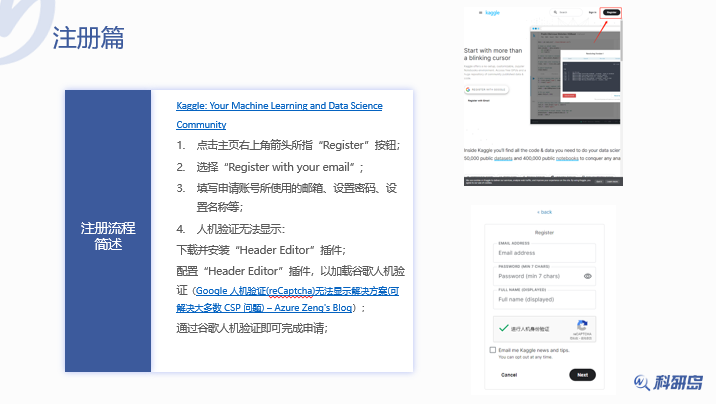Go back using the '< back' link

click(x=544, y=212)
